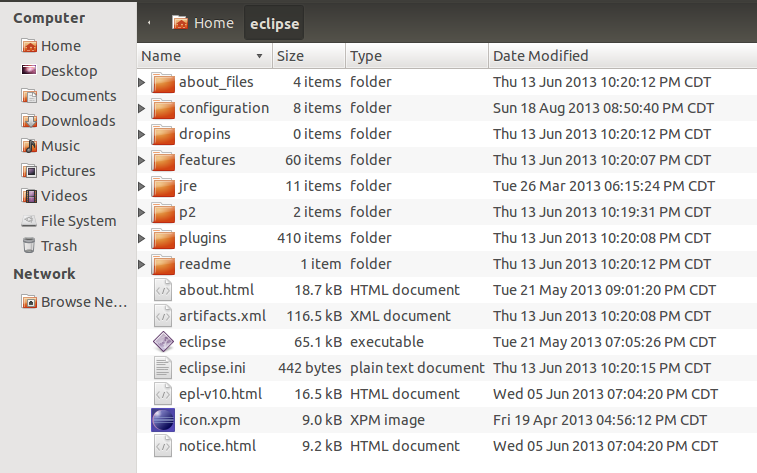Screen dimensions: 757x473
Task: Click the back arrow in path bar
Action: point(149,22)
